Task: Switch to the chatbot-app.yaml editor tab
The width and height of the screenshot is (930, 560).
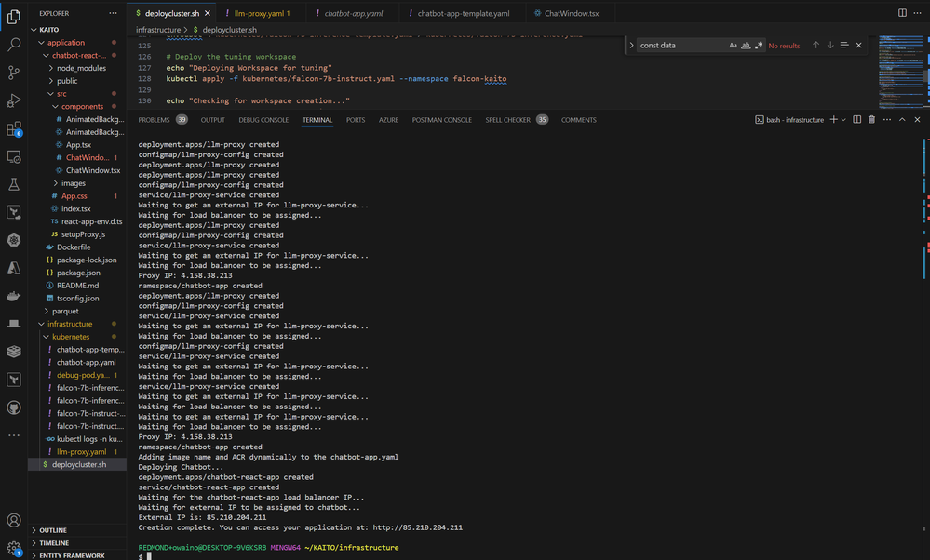Action: [354, 13]
